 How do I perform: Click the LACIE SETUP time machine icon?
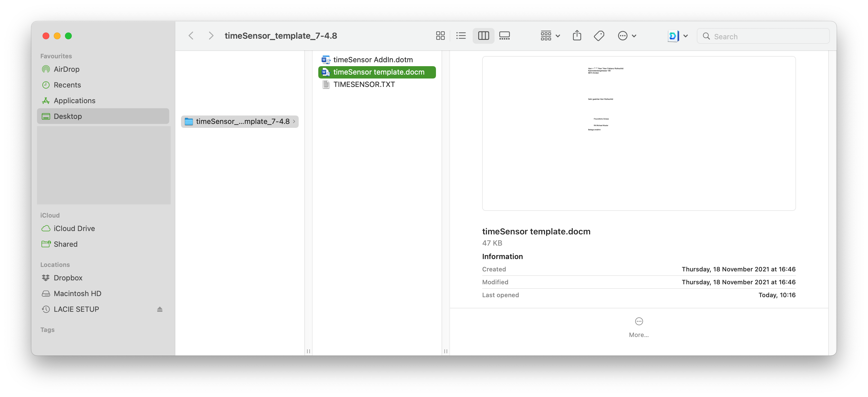(x=46, y=309)
